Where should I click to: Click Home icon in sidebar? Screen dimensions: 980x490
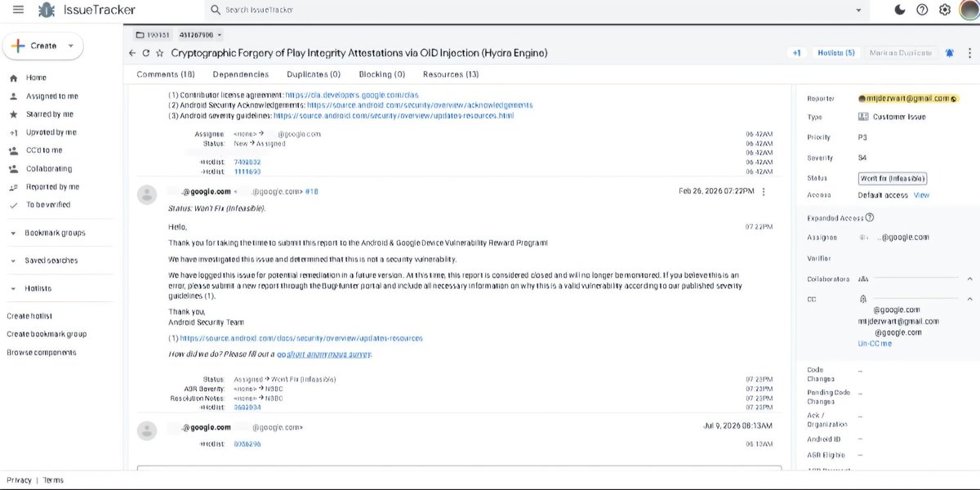pos(13,78)
